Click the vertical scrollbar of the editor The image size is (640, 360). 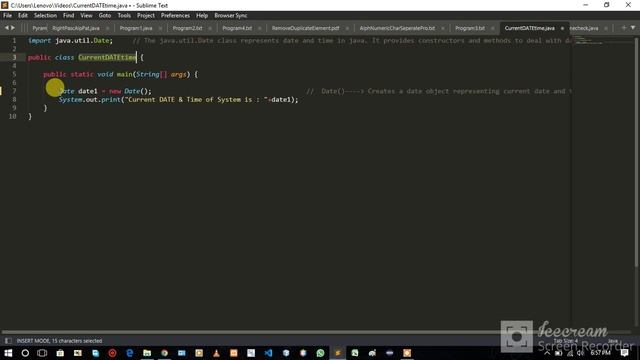tap(636, 151)
